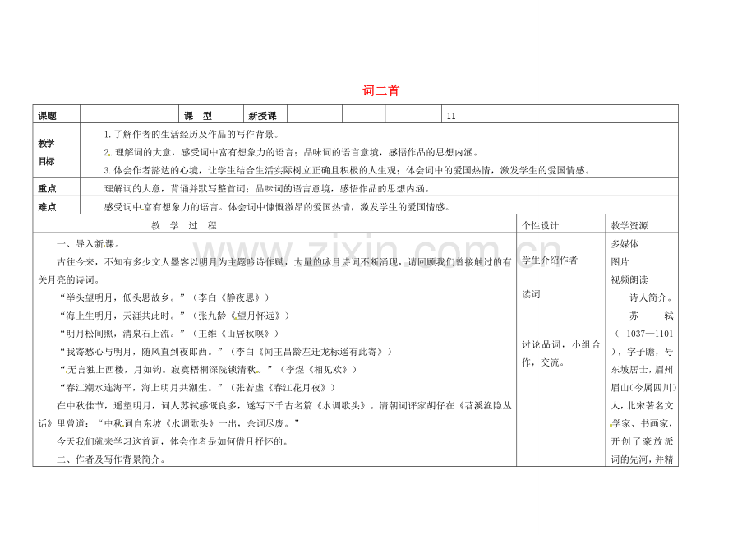756x535 pixels.
Task: Click the 教学过程 column header
Action: (184, 225)
